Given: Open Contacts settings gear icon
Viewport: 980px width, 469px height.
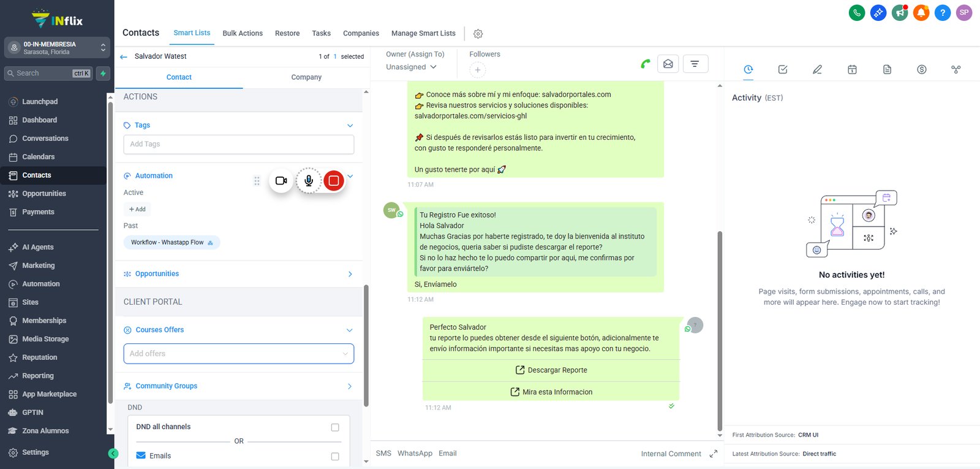Looking at the screenshot, I should [478, 34].
